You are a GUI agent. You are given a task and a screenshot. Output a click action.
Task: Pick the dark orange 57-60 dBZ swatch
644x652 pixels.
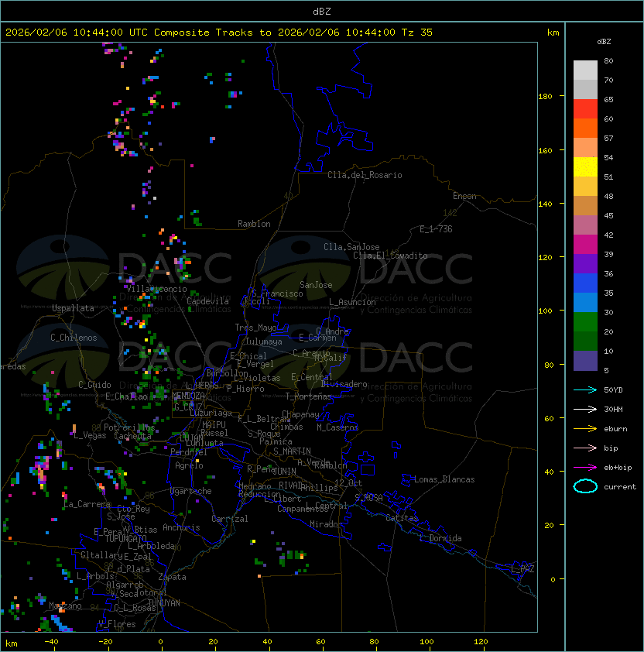click(585, 128)
